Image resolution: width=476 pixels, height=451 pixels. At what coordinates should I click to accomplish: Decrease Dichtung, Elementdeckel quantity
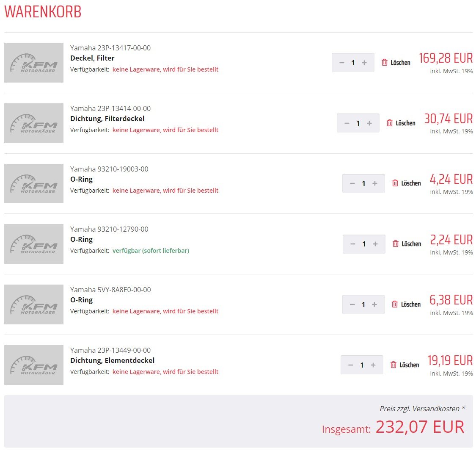pos(351,365)
